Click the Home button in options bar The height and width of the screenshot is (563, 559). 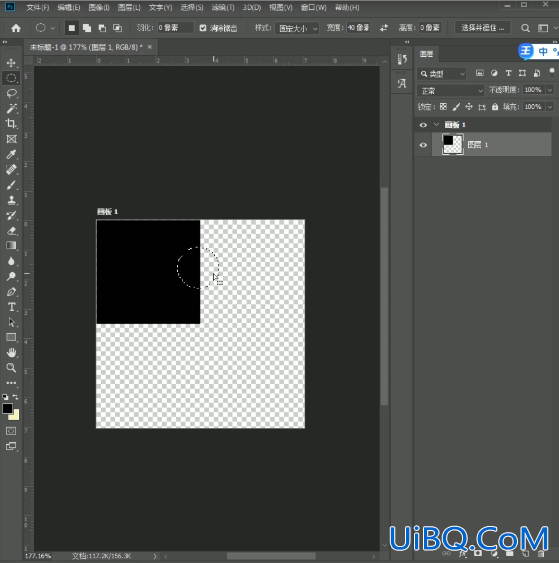(x=16, y=28)
